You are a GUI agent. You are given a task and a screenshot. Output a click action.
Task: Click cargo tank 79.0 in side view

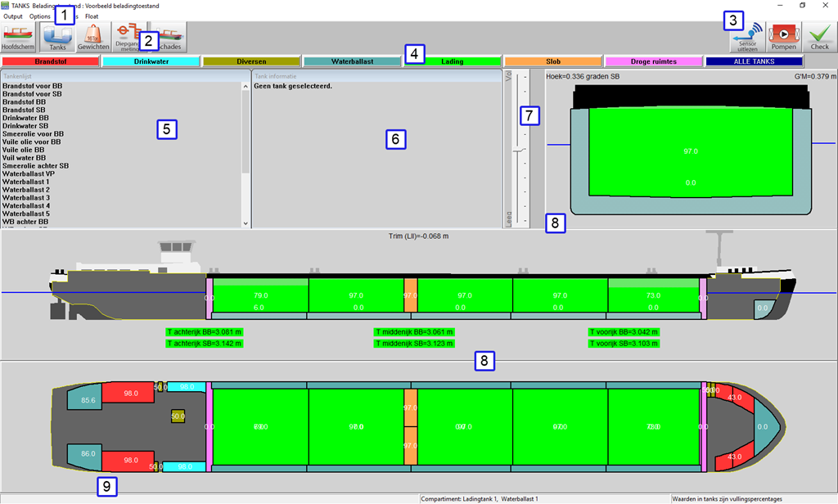(x=261, y=295)
